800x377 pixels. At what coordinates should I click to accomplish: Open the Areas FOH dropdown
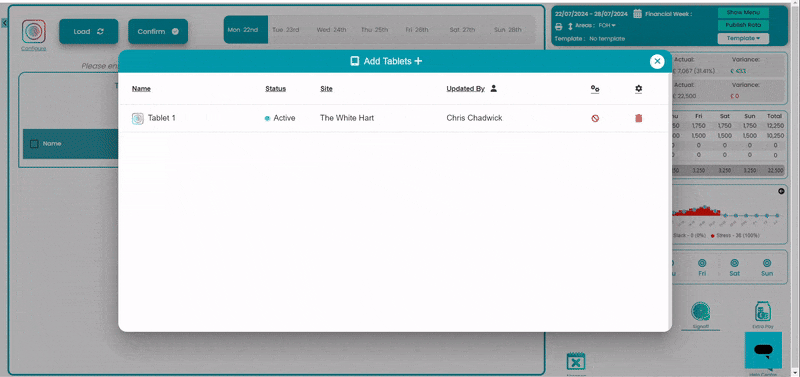tap(607, 26)
